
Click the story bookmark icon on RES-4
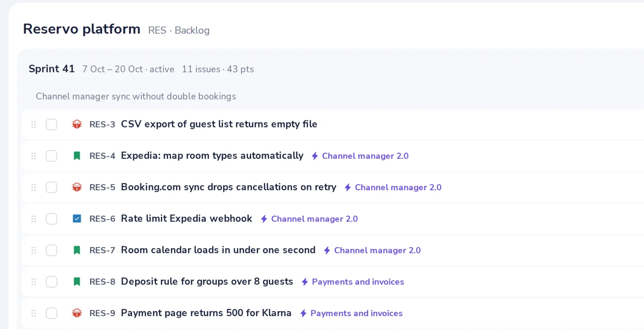77,156
